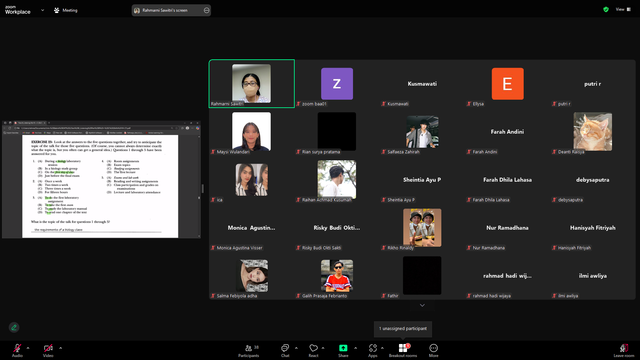Select Rikho Rinaldy's photo tile
Screen dimensions: 640x360
coord(422,228)
